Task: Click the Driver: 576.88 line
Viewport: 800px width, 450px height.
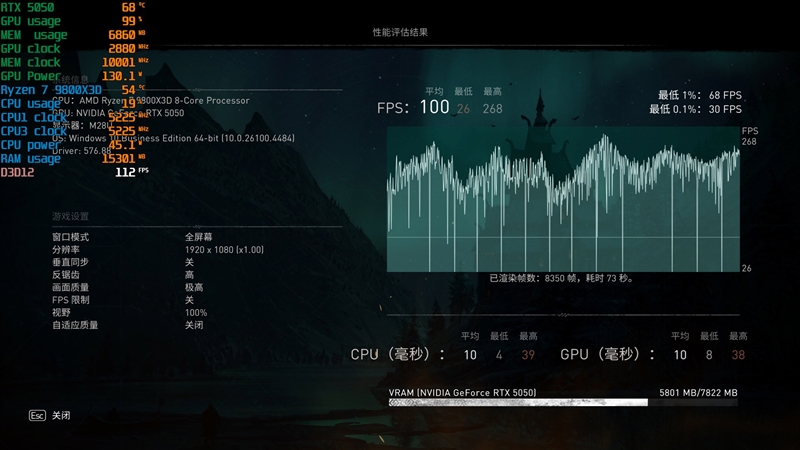Action: click(82, 151)
